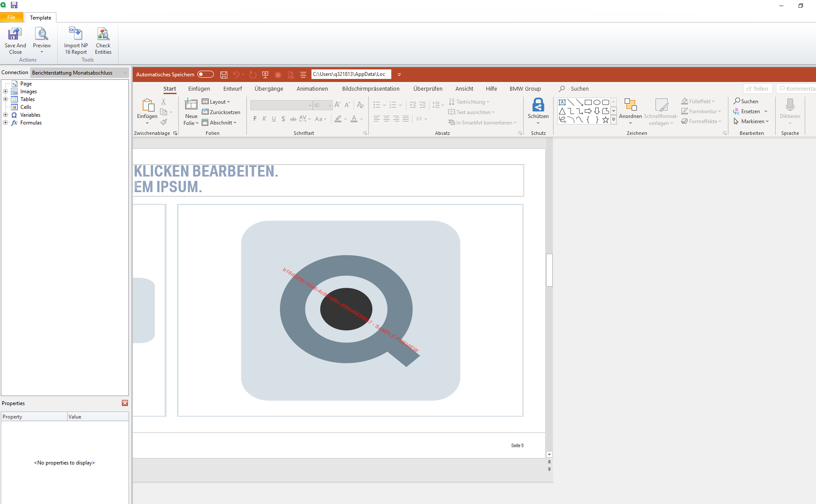The image size is (816, 504).
Task: Click Import NP 16 Report
Action: coord(75,41)
